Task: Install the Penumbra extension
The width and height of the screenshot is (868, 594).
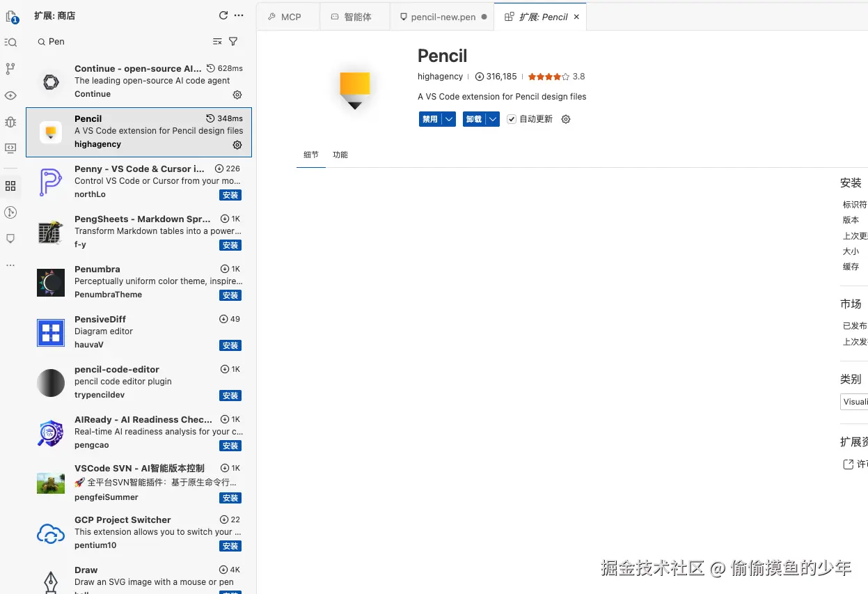Action: [230, 295]
